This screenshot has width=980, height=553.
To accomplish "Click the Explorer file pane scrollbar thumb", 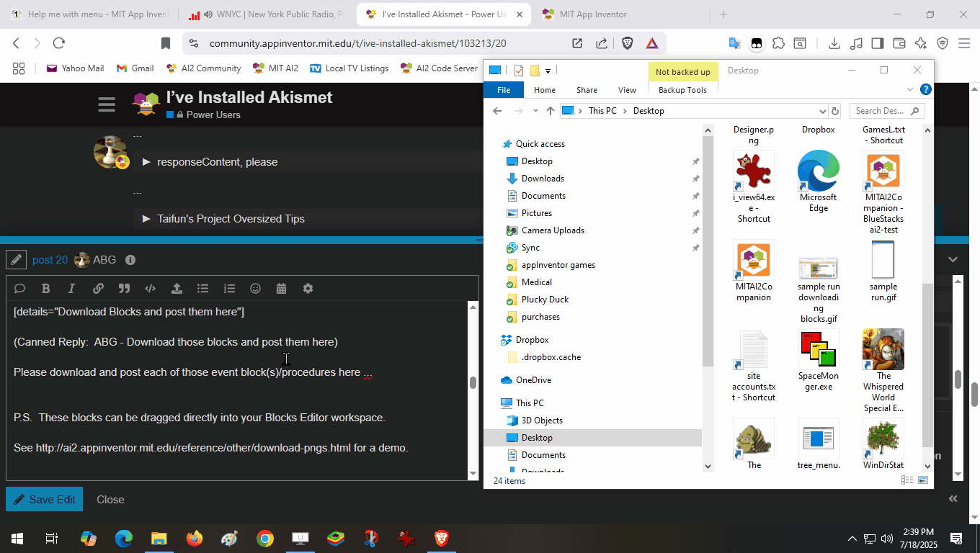I will coord(927,364).
